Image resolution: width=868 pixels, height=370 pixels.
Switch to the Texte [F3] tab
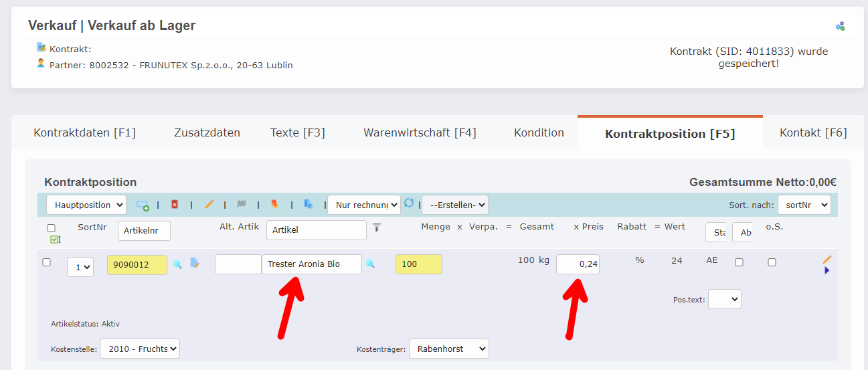[298, 132]
